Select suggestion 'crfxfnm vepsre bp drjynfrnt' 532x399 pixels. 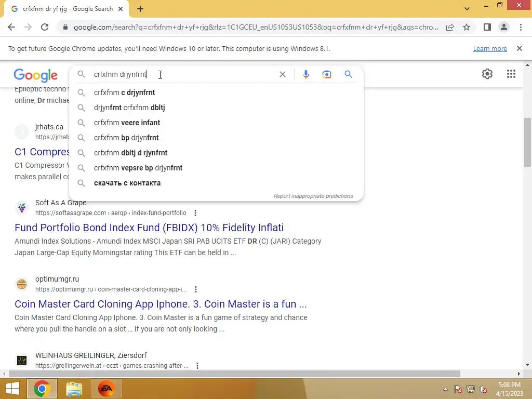tap(216, 168)
